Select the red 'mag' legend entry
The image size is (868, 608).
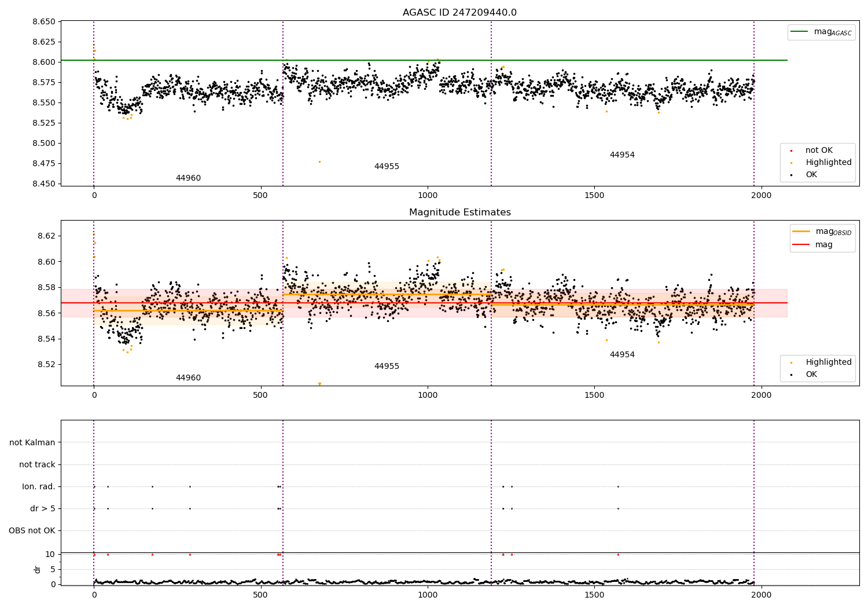[x=812, y=244]
